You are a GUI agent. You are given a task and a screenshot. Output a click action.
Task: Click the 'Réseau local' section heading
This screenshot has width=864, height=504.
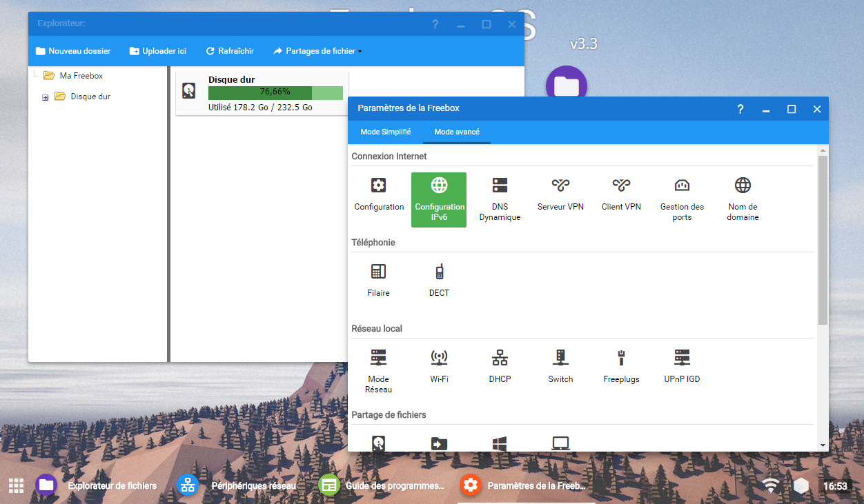(x=377, y=329)
